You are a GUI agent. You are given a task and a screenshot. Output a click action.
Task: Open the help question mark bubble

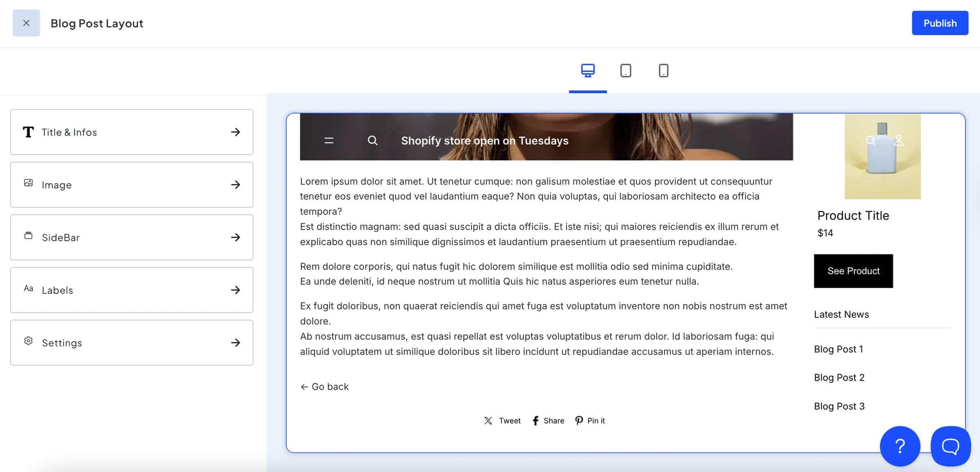tap(900, 446)
